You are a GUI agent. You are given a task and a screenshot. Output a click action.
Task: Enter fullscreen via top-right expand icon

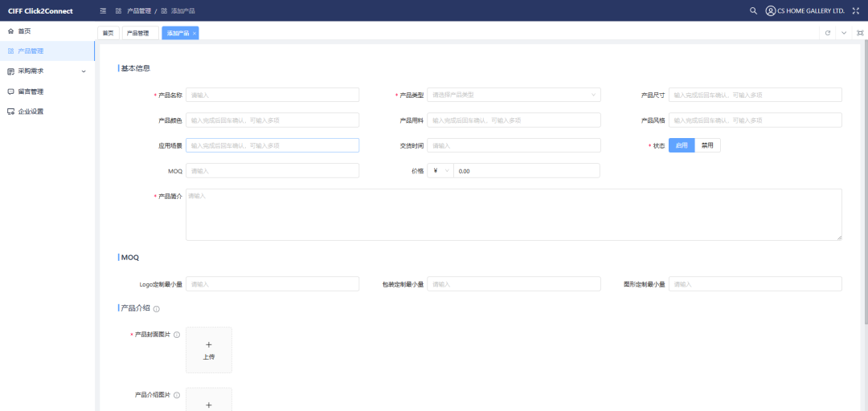(x=855, y=10)
